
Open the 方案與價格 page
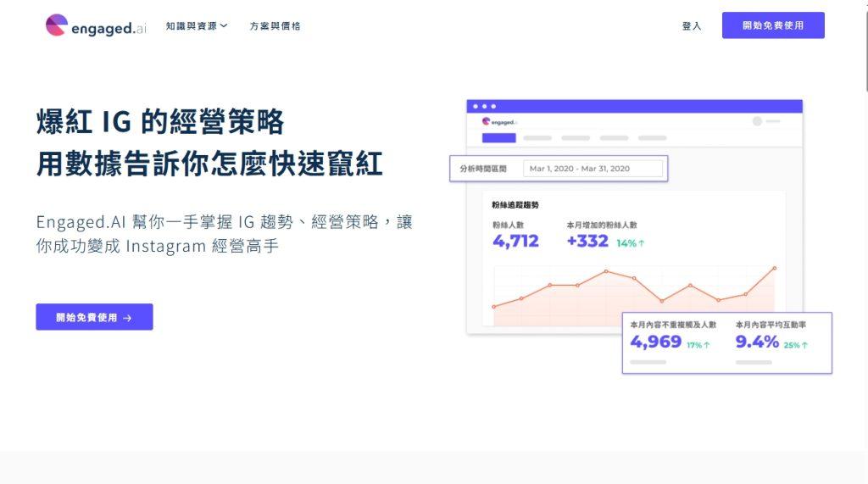(275, 26)
